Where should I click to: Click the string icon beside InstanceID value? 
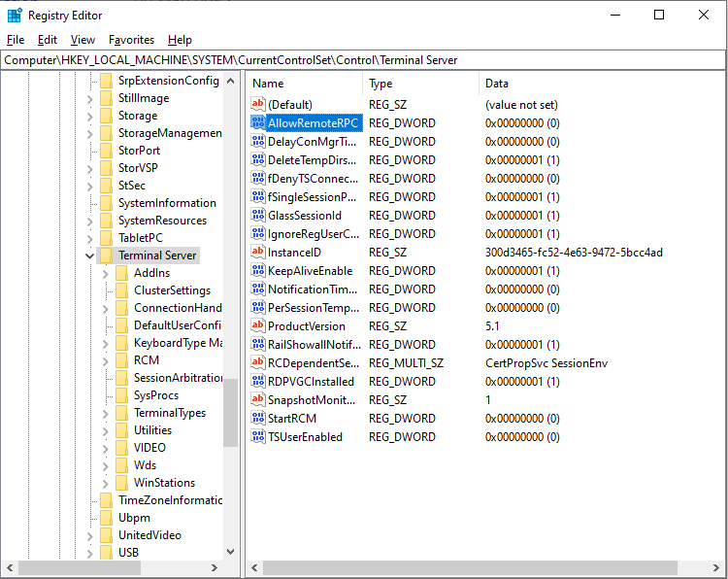tap(257, 253)
